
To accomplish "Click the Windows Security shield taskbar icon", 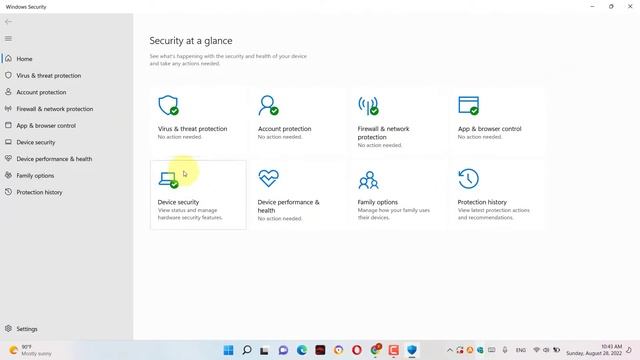I will (x=412, y=350).
